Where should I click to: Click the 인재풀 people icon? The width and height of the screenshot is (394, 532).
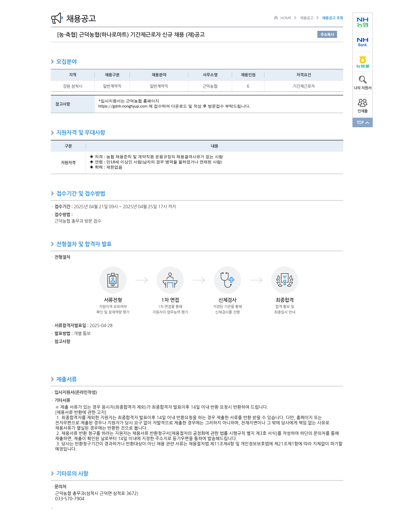(x=363, y=103)
